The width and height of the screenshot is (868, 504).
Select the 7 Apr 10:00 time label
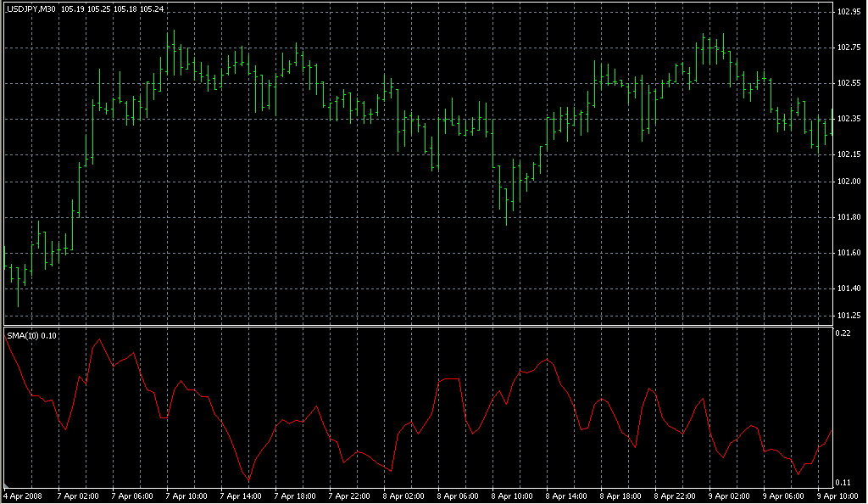(186, 496)
